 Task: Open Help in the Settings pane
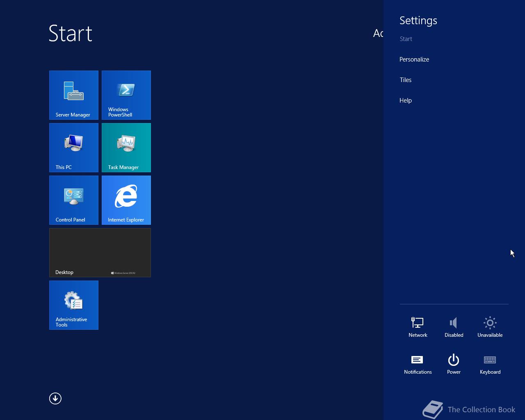pyautogui.click(x=406, y=100)
